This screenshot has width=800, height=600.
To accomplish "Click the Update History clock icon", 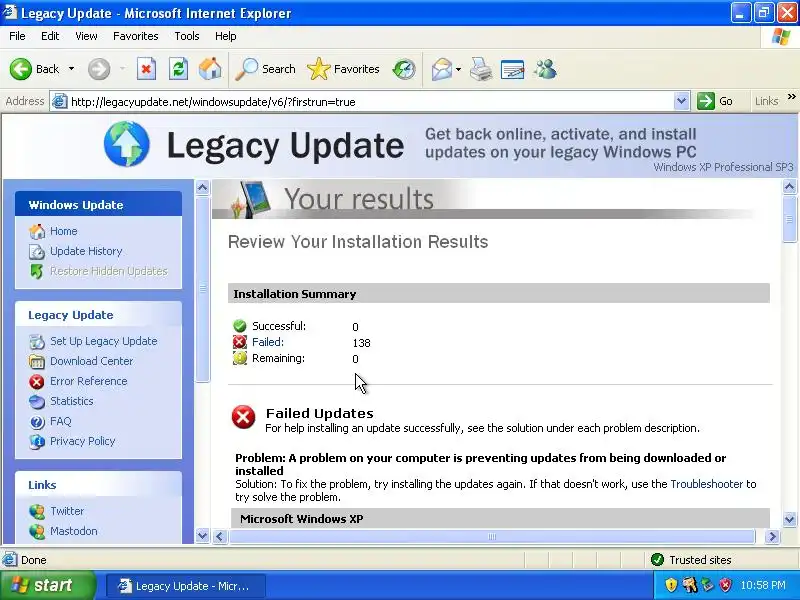I will click(x=37, y=251).
